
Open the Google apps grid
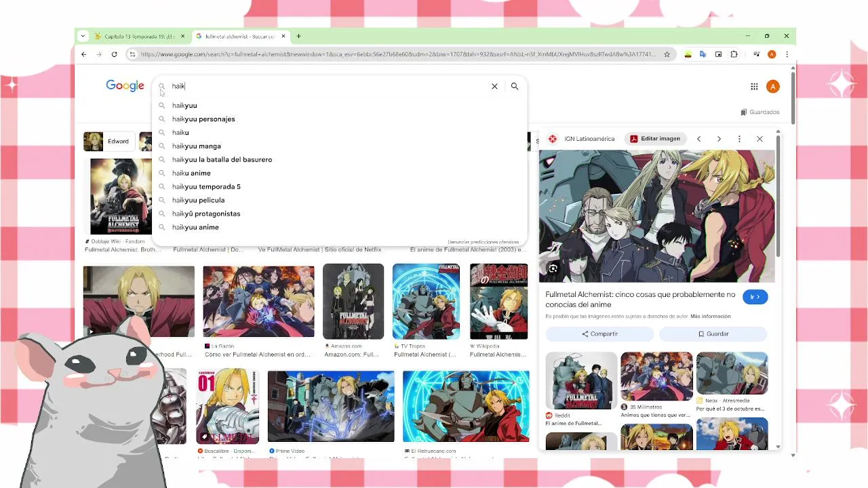tap(754, 86)
